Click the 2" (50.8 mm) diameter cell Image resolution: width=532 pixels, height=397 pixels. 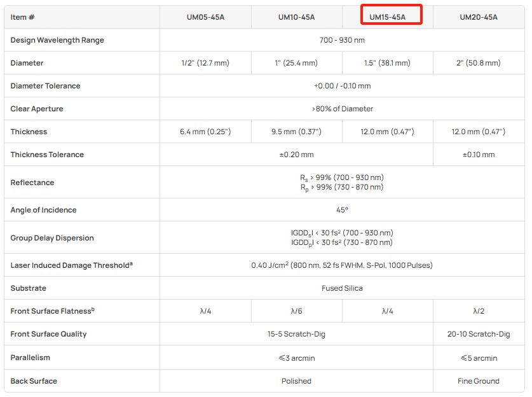(x=479, y=63)
